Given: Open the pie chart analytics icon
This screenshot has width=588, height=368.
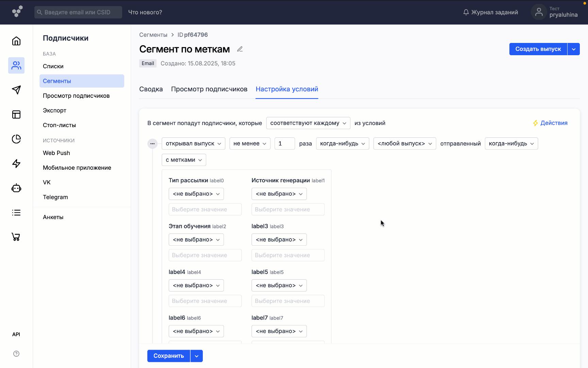Looking at the screenshot, I should point(16,139).
